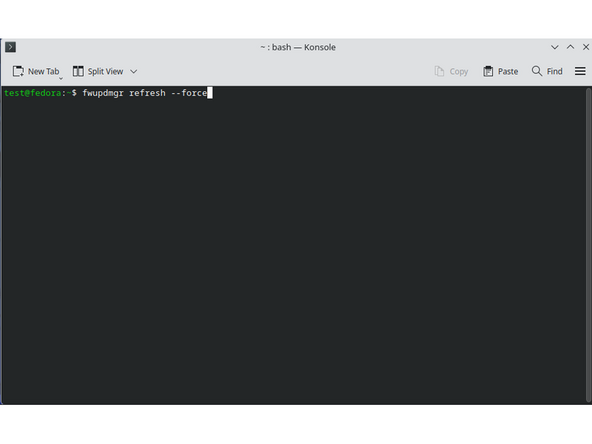The image size is (592, 444).
Task: Expand the Split View chevron menu
Action: (134, 71)
